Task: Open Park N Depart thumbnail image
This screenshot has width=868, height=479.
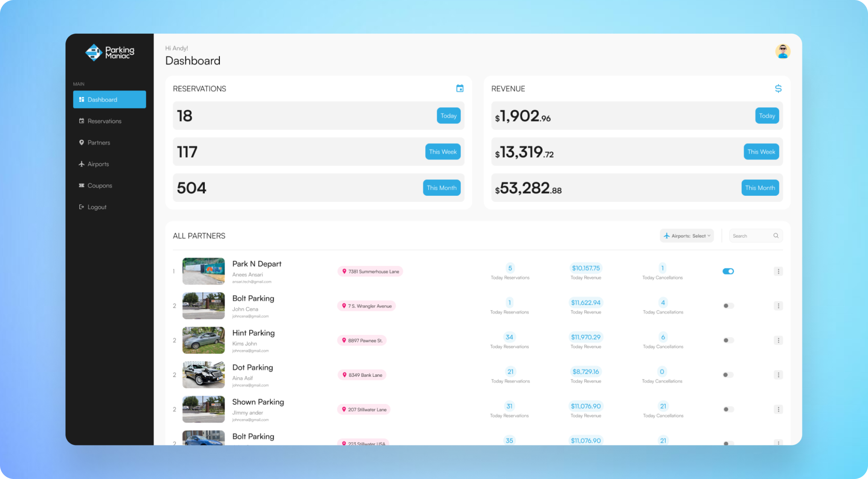Action: 203,271
